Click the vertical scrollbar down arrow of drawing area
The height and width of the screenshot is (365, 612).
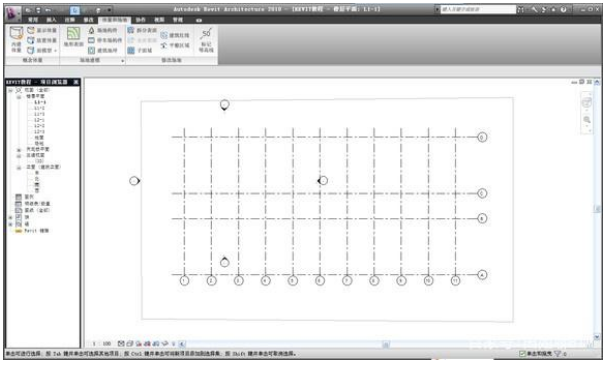click(x=597, y=337)
